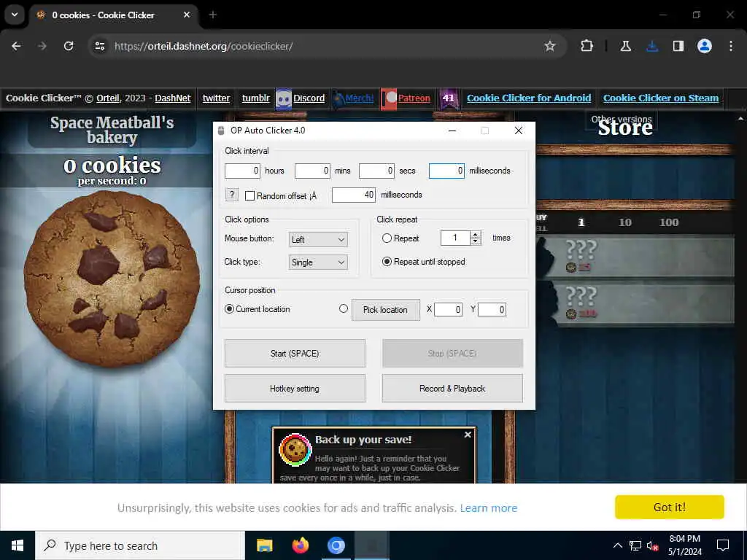Click the big chocolate chip cookie

pyautogui.click(x=112, y=279)
